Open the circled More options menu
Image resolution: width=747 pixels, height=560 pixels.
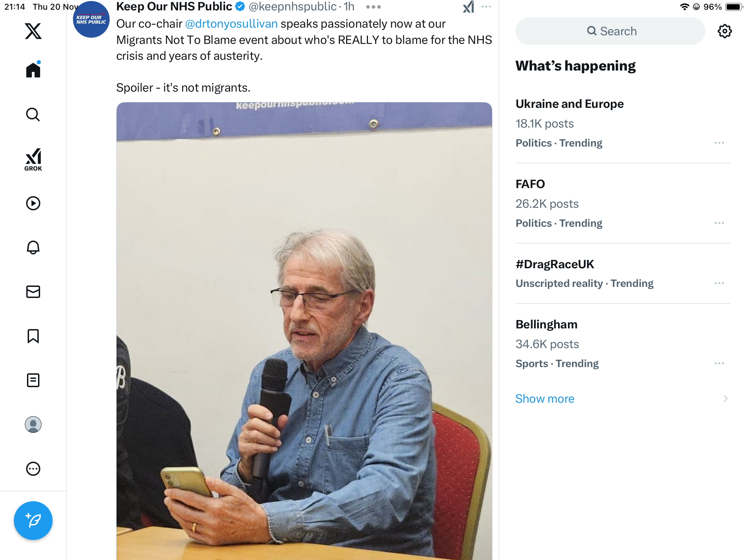pyautogui.click(x=33, y=469)
